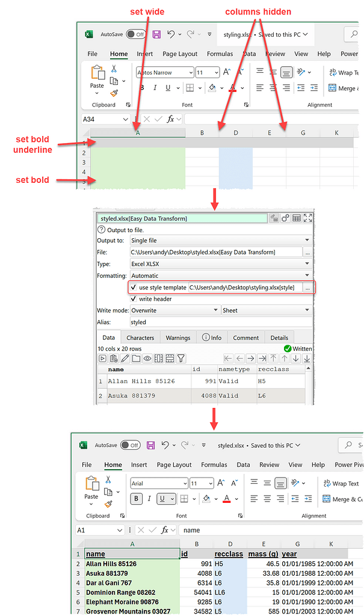The width and height of the screenshot is (364, 616).
Task: Toggle Bold button in styled.xlsx ribbon
Action: 137,499
